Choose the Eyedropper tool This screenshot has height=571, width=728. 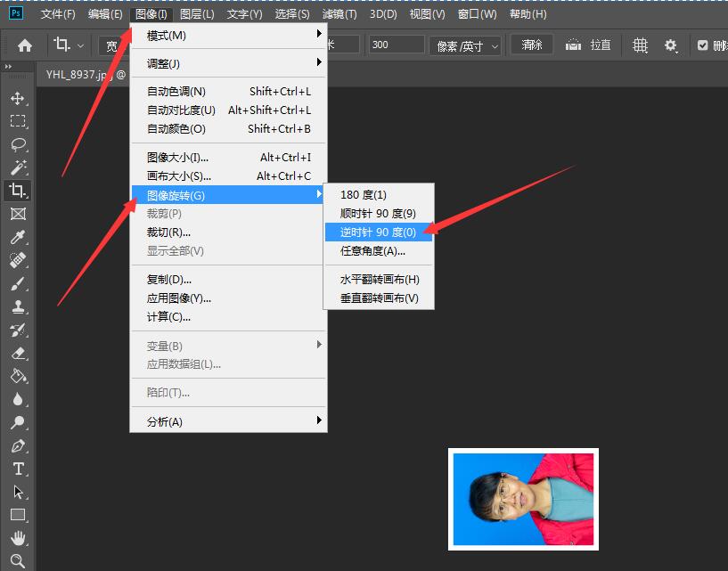pyautogui.click(x=18, y=237)
